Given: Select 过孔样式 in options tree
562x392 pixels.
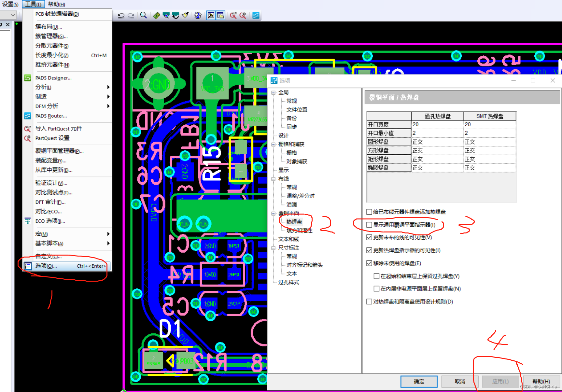Looking at the screenshot, I should 288,282.
